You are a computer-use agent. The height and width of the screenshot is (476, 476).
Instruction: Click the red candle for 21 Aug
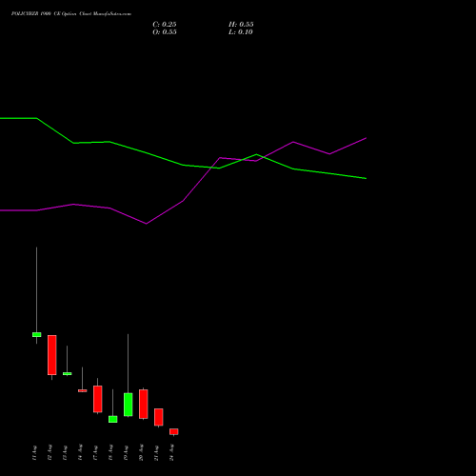point(159,417)
